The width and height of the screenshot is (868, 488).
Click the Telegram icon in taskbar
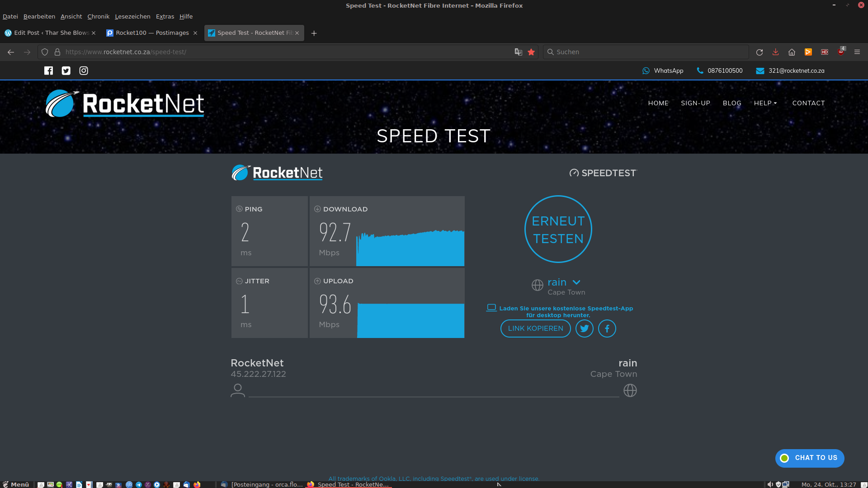tap(139, 484)
